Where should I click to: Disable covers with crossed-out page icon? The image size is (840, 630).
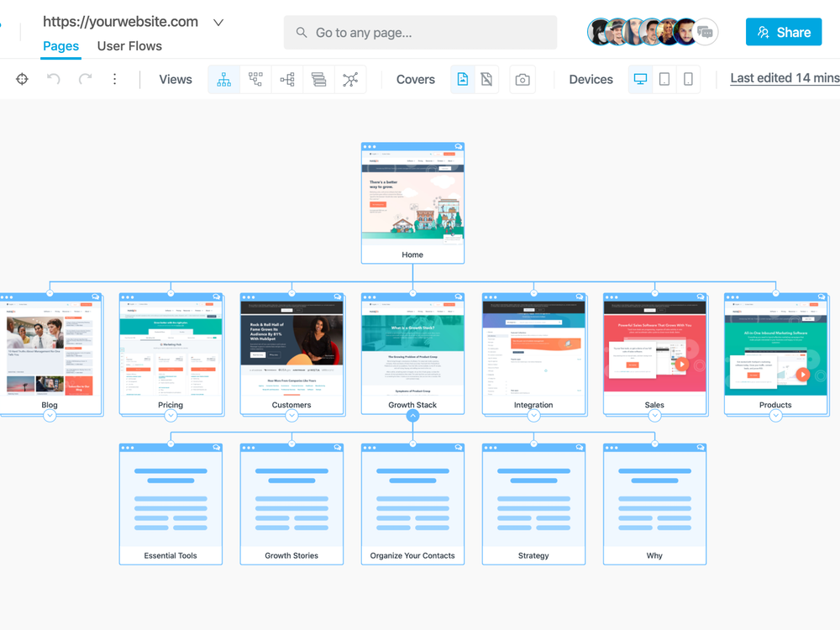486,79
